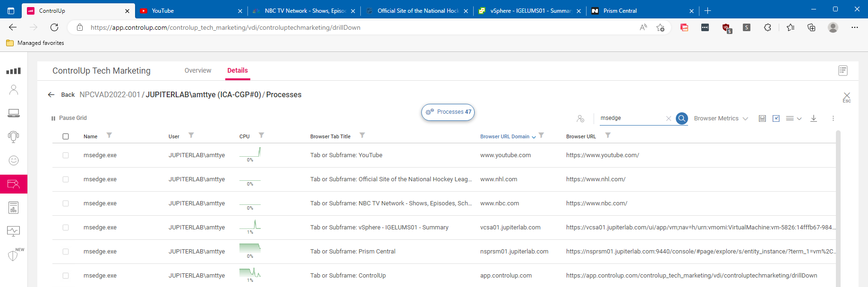Switch to the Prism Central browser tab
The height and width of the screenshot is (287, 868).
[641, 11]
